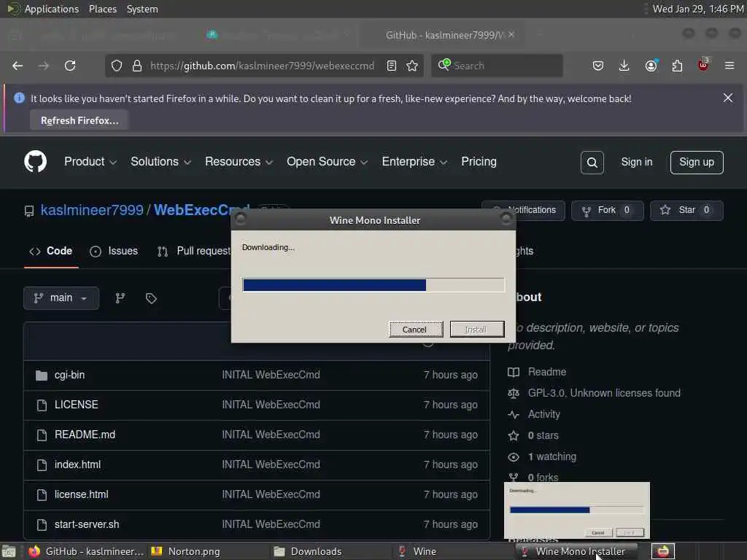Screen dimensions: 747x560
Task: Click the Refresh Firefox… button
Action: coord(80,120)
